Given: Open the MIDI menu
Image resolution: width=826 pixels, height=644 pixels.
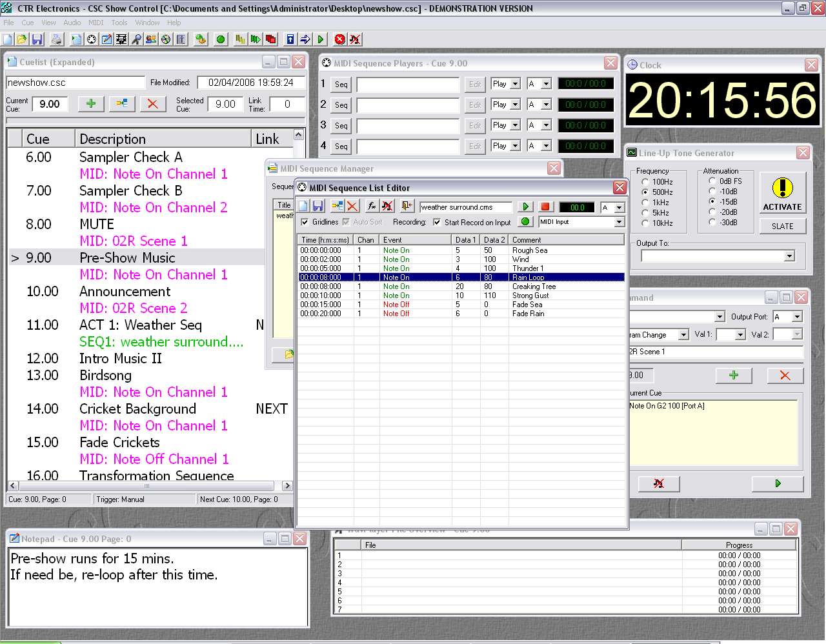Looking at the screenshot, I should [96, 22].
